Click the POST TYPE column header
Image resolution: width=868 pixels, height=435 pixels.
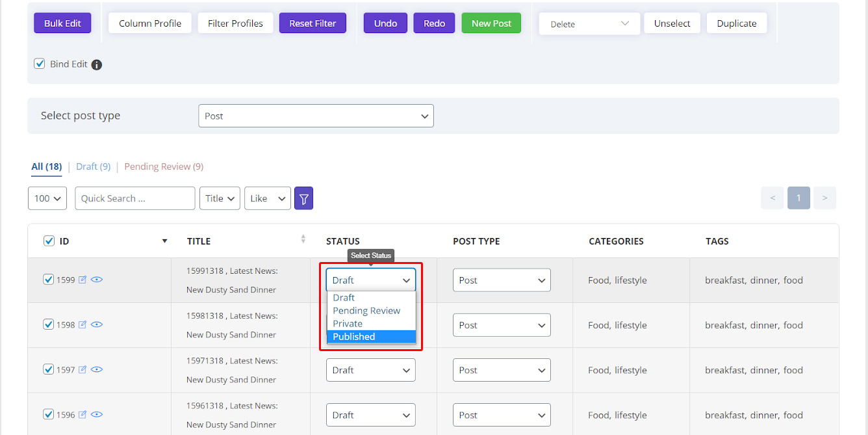tap(476, 241)
